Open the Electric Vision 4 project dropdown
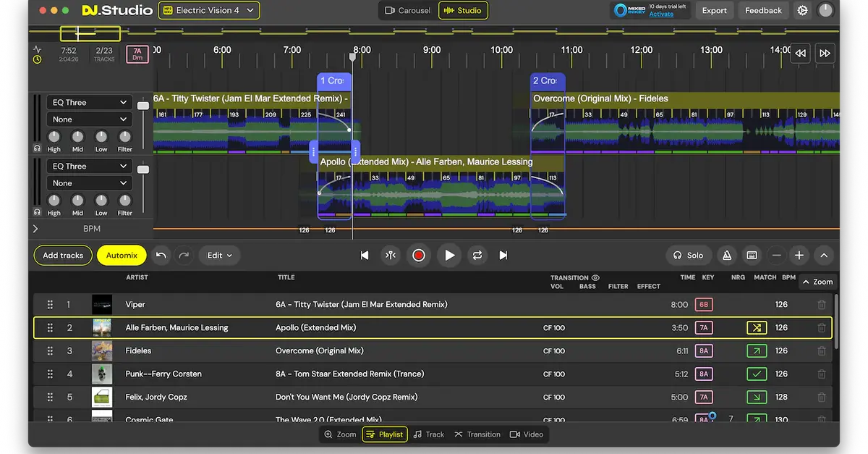The height and width of the screenshot is (454, 868). 209,10
